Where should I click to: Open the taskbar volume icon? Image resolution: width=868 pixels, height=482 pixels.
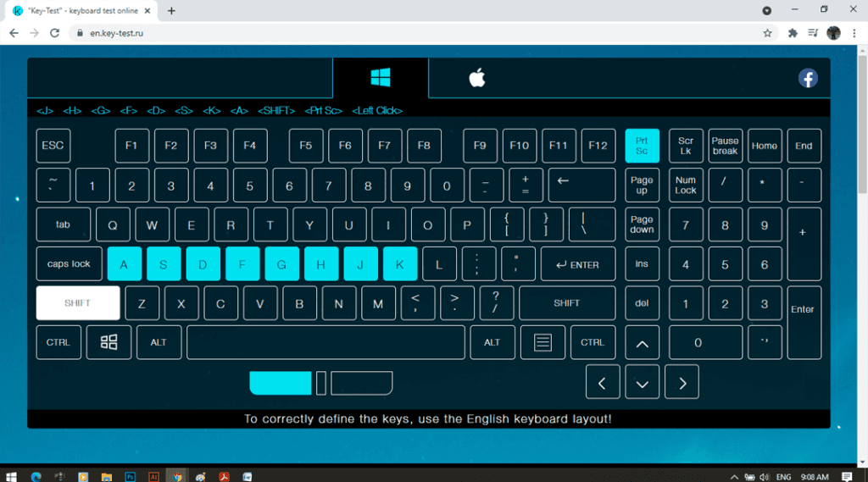(x=765, y=477)
